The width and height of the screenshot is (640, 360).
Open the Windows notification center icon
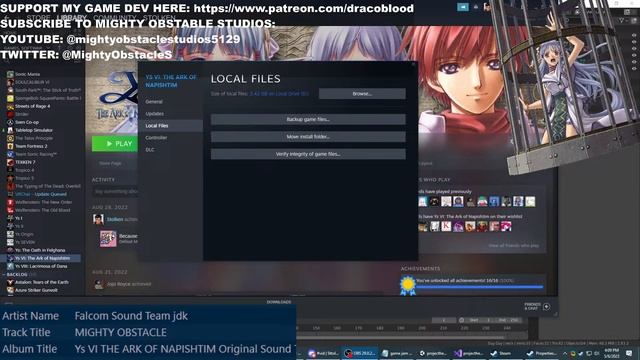(x=629, y=353)
